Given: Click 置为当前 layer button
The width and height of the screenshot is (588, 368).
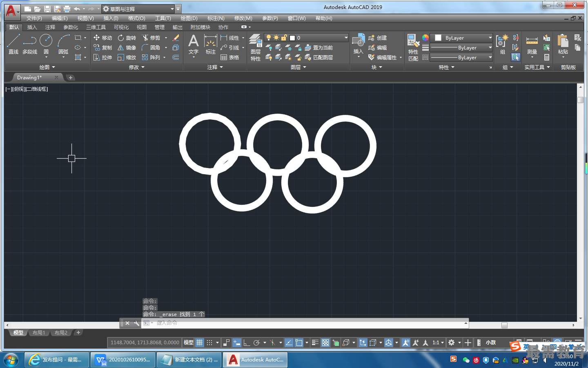Looking at the screenshot, I should (x=318, y=48).
